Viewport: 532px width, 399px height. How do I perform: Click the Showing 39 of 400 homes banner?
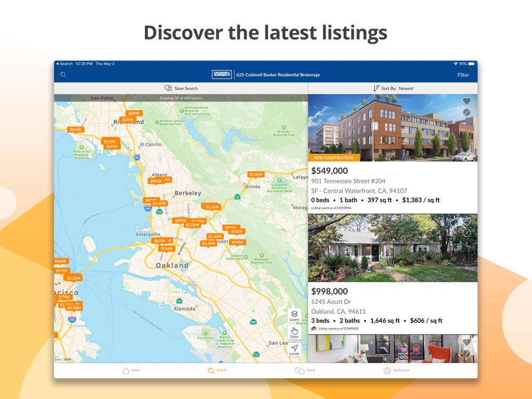coord(181,98)
